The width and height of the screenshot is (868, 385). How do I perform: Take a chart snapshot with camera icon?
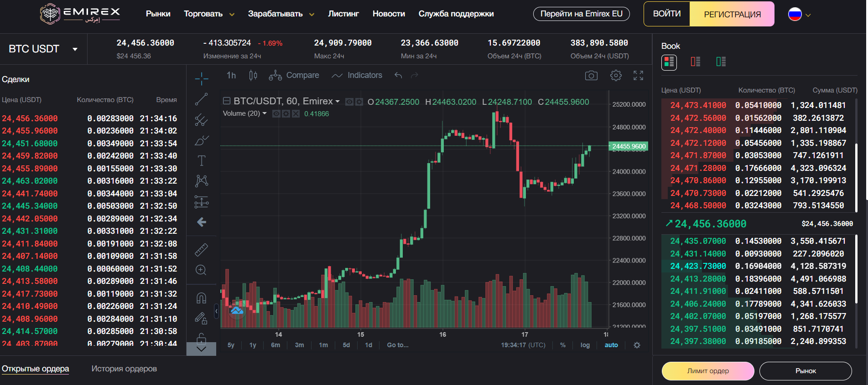591,75
